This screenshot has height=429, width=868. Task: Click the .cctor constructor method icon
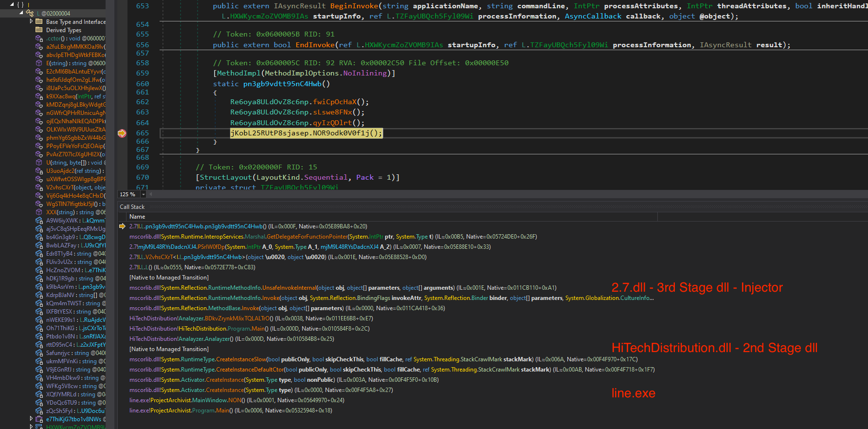tap(39, 38)
